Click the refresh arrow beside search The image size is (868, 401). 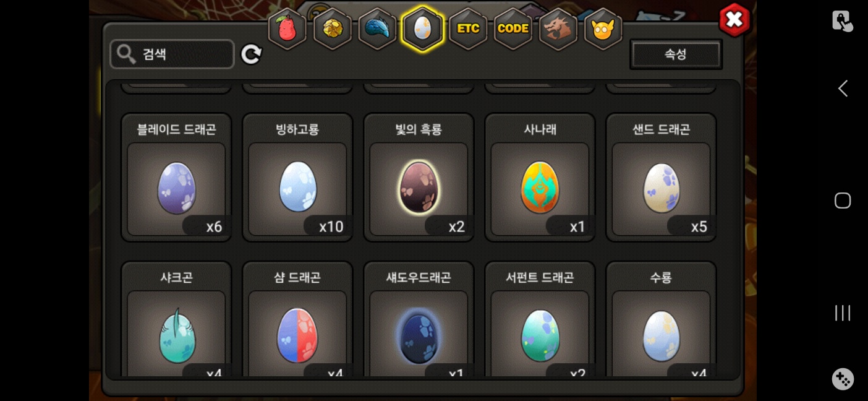pos(251,54)
